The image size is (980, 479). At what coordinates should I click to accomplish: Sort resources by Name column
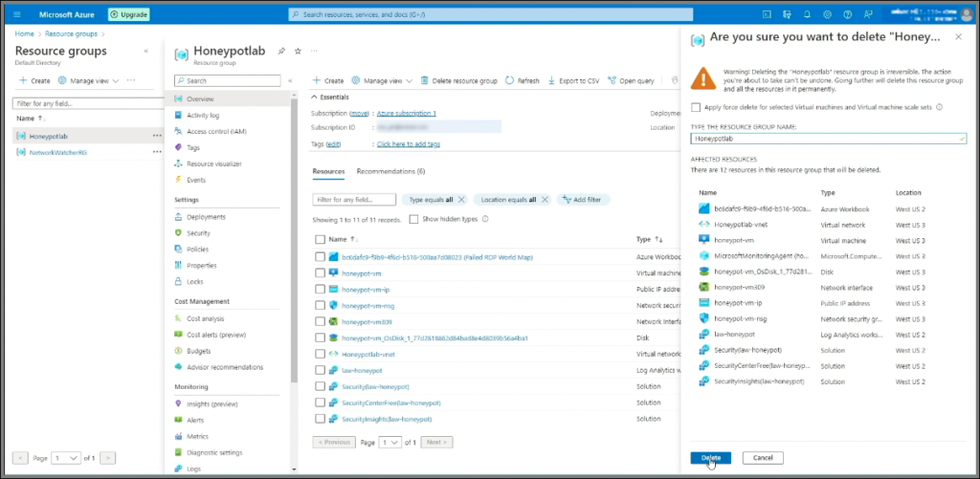344,239
